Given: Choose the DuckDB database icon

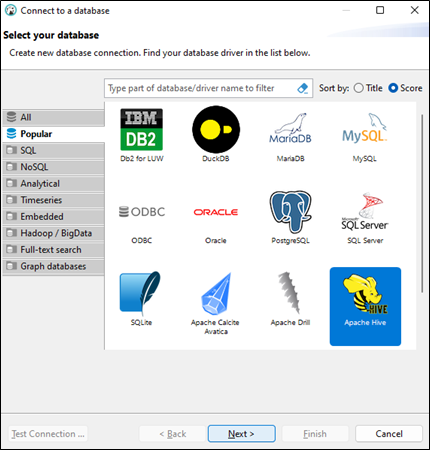Looking at the screenshot, I should pyautogui.click(x=216, y=129).
